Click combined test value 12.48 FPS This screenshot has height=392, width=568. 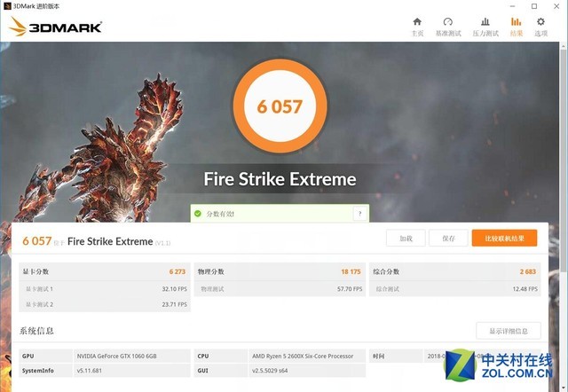tap(525, 289)
